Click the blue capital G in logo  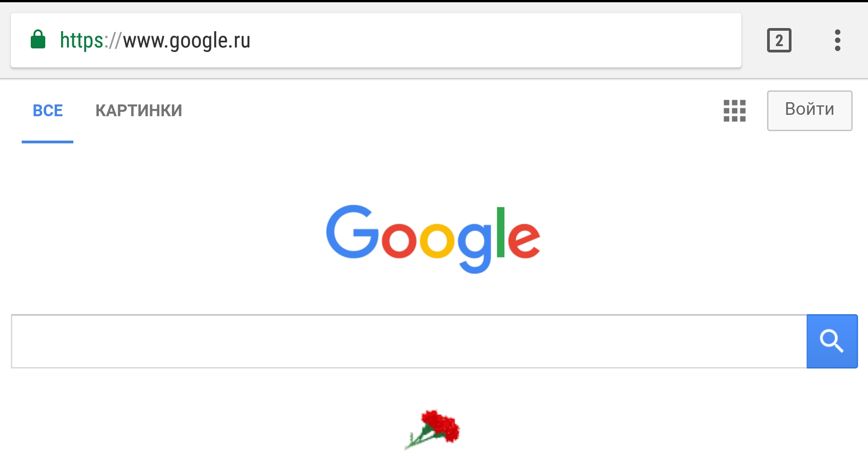pyautogui.click(x=352, y=231)
